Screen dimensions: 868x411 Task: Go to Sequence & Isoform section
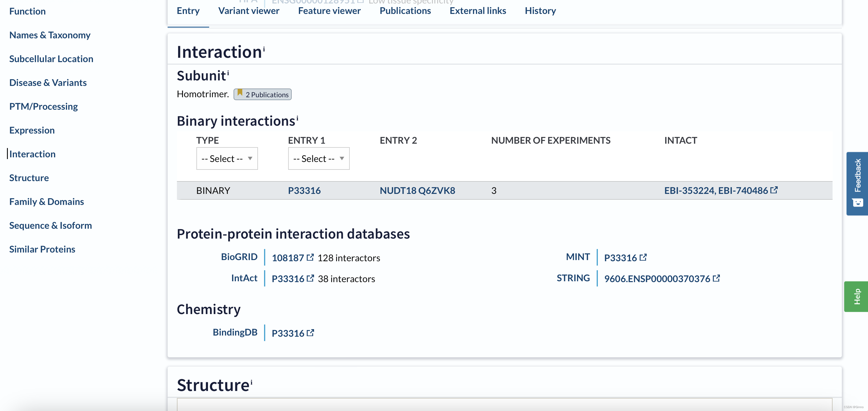(x=51, y=226)
